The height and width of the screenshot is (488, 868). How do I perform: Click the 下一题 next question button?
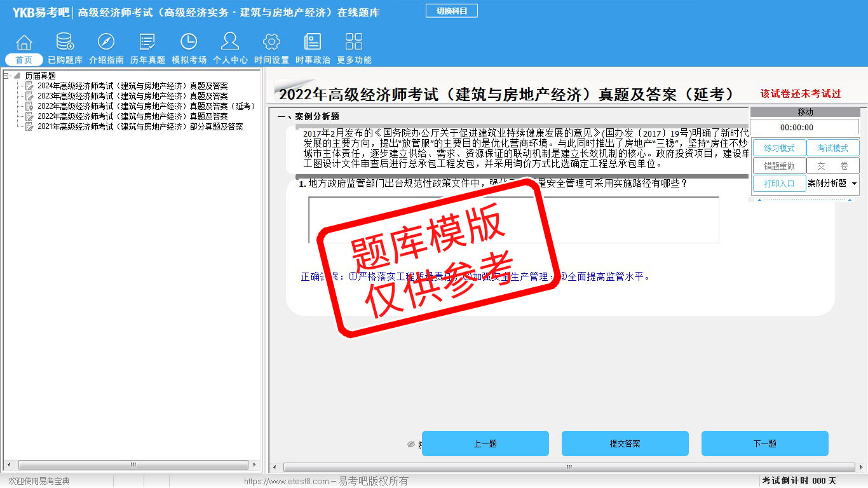764,444
